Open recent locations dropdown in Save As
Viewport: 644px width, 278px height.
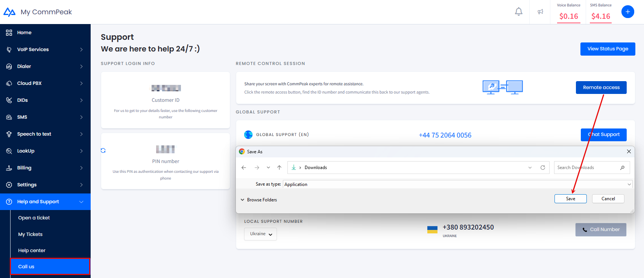point(268,168)
